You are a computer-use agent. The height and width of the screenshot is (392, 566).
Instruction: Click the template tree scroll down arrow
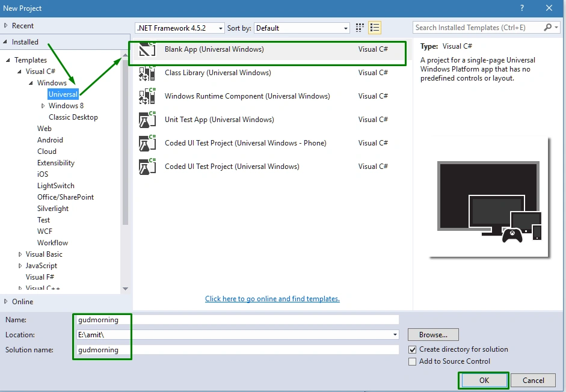[125, 289]
